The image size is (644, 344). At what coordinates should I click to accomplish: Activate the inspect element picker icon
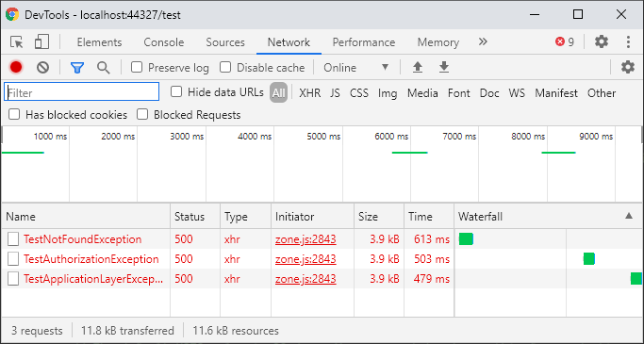[16, 41]
